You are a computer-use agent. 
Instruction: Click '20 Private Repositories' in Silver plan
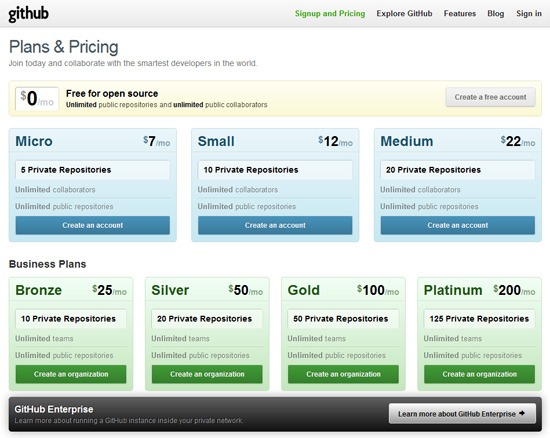[207, 319]
